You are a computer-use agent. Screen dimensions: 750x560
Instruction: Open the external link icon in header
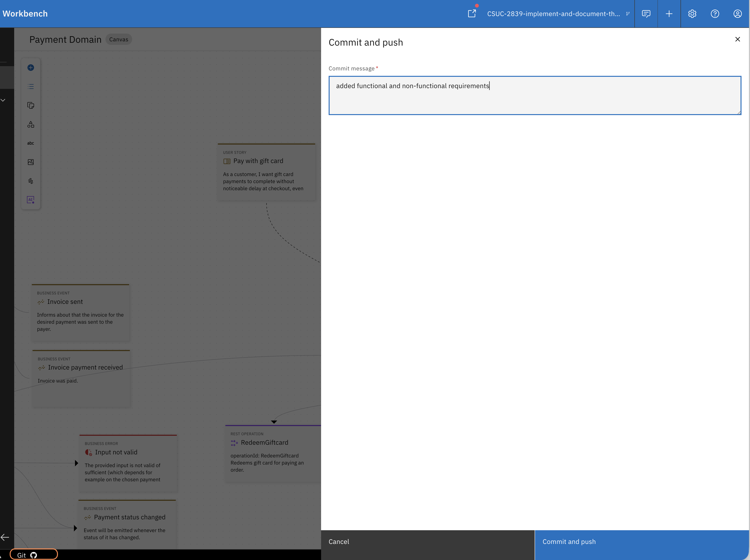click(472, 13)
